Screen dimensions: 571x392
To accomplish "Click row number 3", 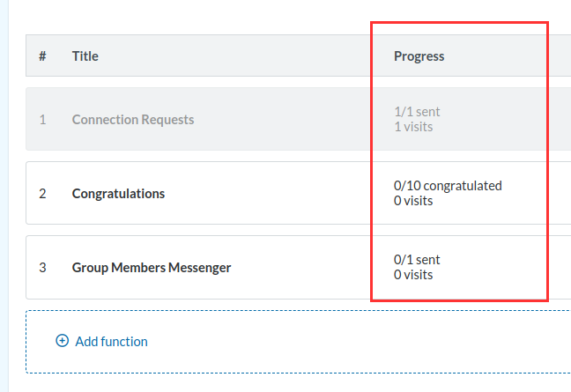I will (x=42, y=268).
